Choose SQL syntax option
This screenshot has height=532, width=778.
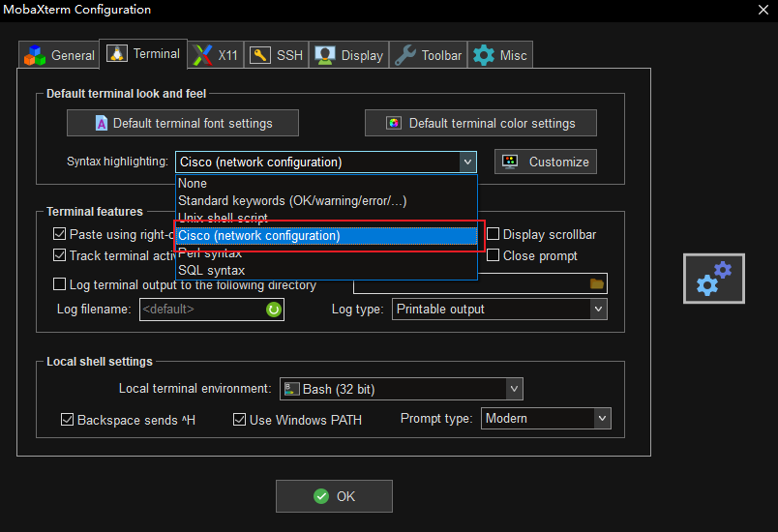326,270
